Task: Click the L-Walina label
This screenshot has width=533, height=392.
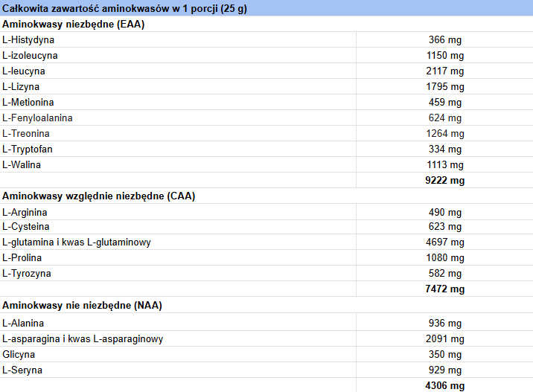Action: [x=22, y=165]
